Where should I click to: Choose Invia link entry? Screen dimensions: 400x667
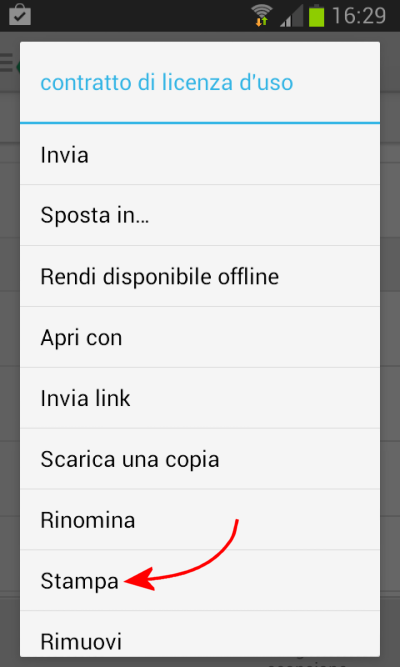click(x=200, y=398)
